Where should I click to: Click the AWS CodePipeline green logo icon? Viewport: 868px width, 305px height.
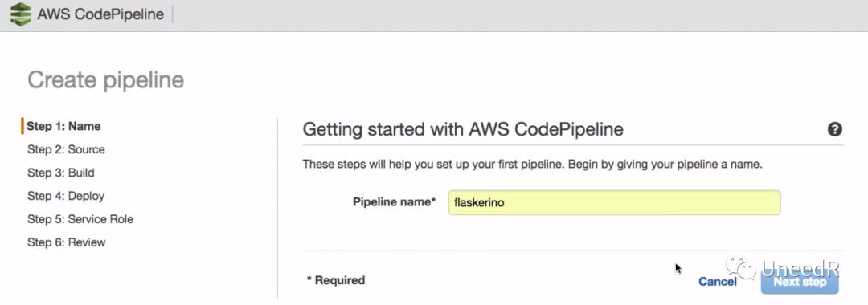pos(20,14)
